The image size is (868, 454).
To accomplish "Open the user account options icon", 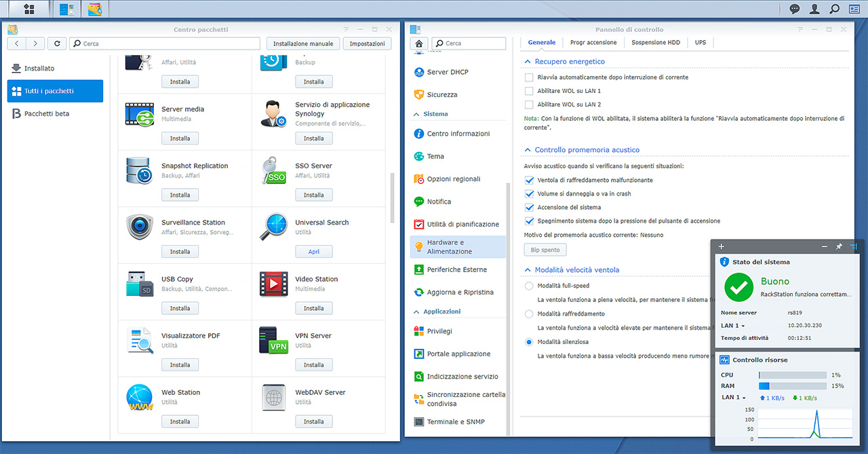I will (x=814, y=10).
